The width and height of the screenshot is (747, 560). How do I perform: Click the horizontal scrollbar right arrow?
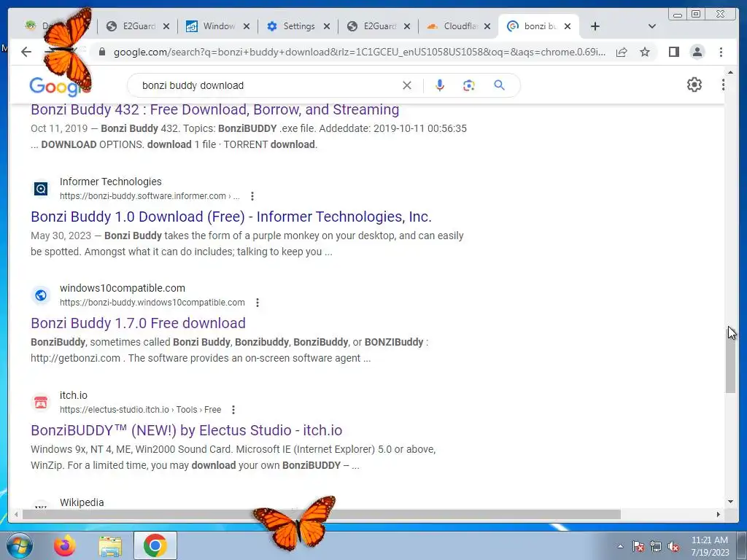point(719,514)
